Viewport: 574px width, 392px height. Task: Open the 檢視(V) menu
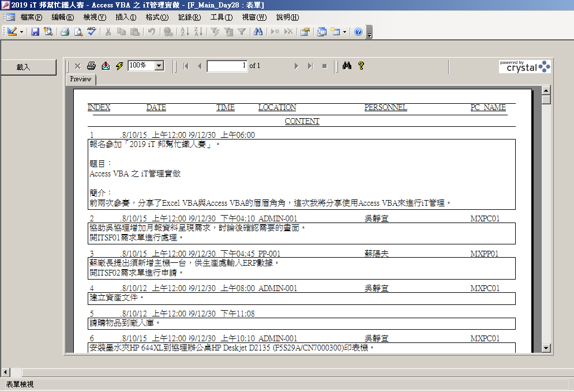95,17
